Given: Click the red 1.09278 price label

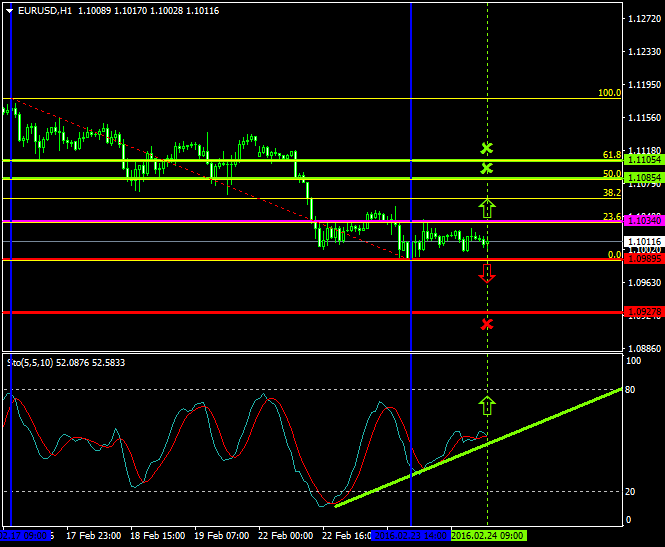Looking at the screenshot, I should (643, 312).
